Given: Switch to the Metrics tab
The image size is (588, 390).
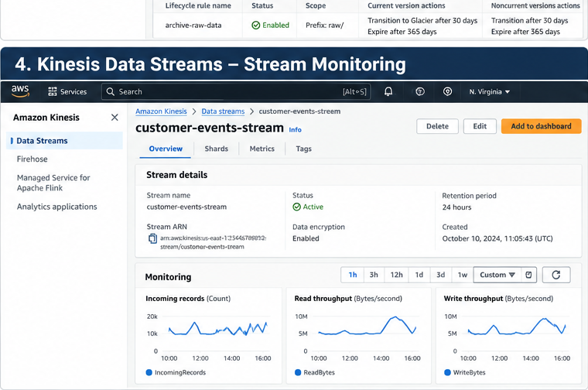Looking at the screenshot, I should tap(262, 149).
